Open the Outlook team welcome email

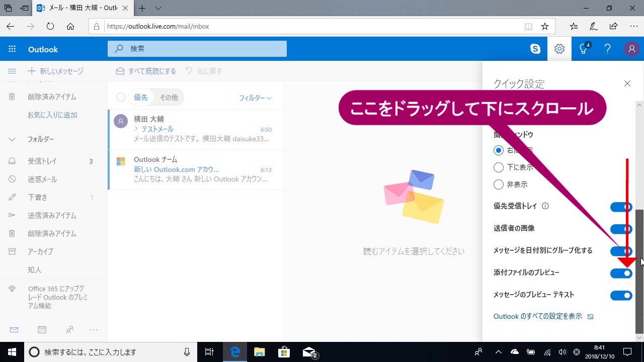tap(196, 169)
